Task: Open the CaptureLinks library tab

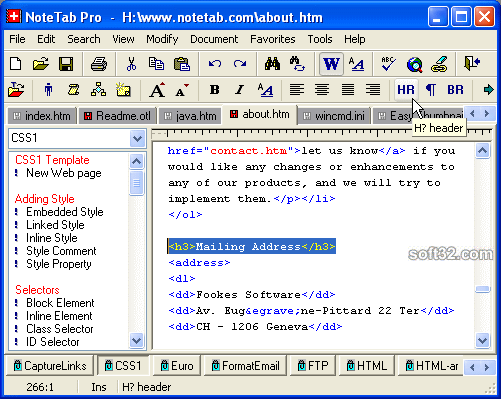Action: click(x=50, y=366)
